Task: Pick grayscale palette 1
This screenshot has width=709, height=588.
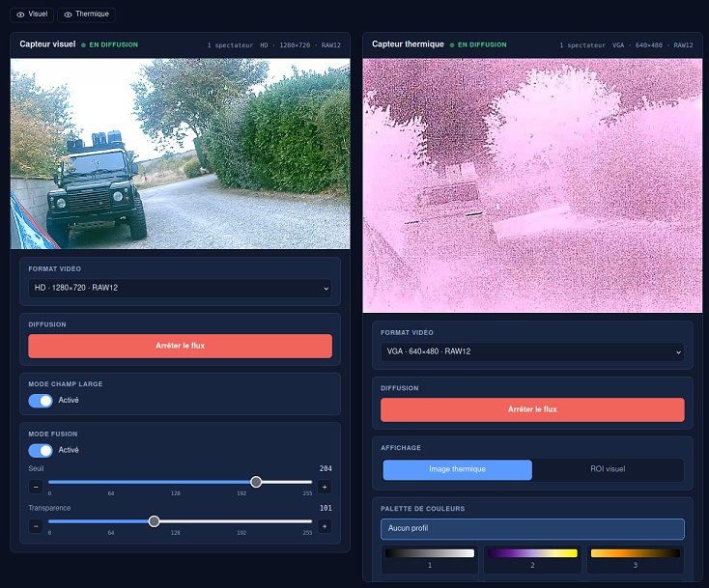Action: pyautogui.click(x=430, y=559)
